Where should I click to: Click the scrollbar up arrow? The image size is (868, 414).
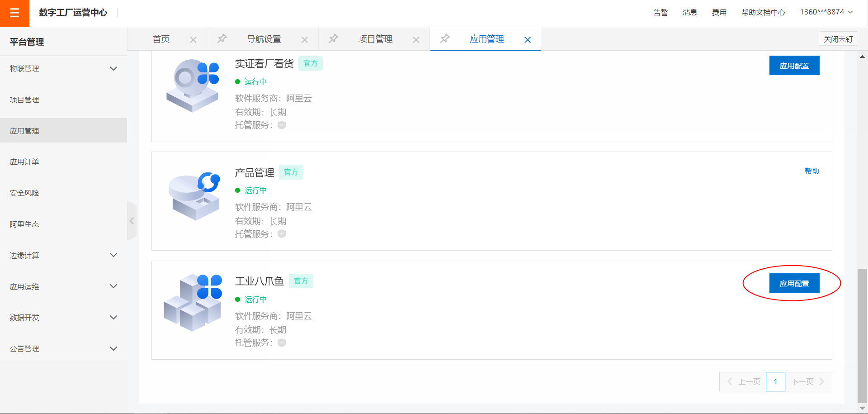click(x=862, y=57)
